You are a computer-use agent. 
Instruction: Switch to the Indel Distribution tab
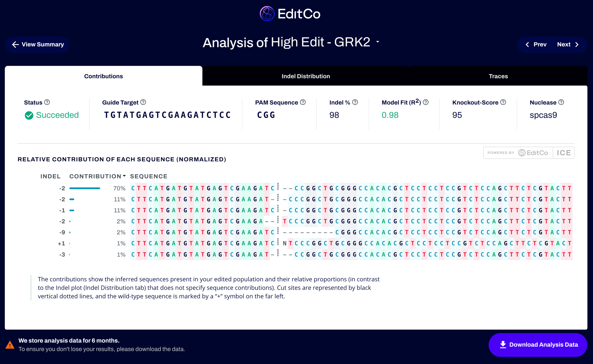tap(306, 76)
